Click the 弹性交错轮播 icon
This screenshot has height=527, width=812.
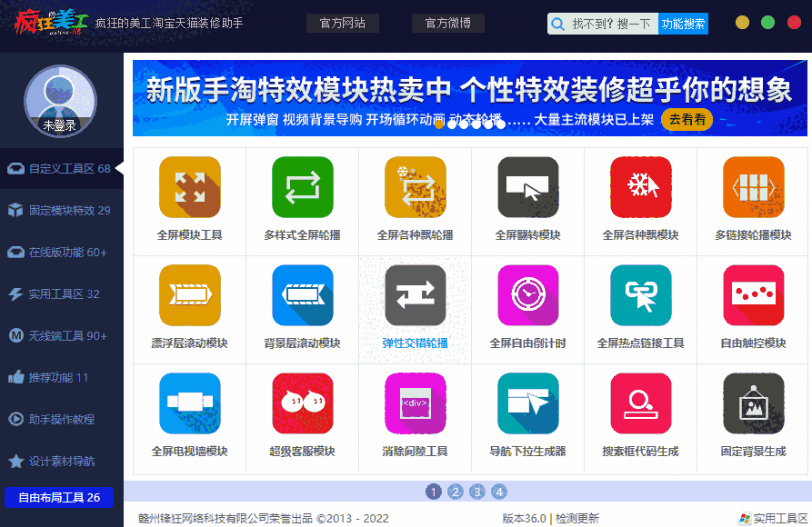[416, 295]
